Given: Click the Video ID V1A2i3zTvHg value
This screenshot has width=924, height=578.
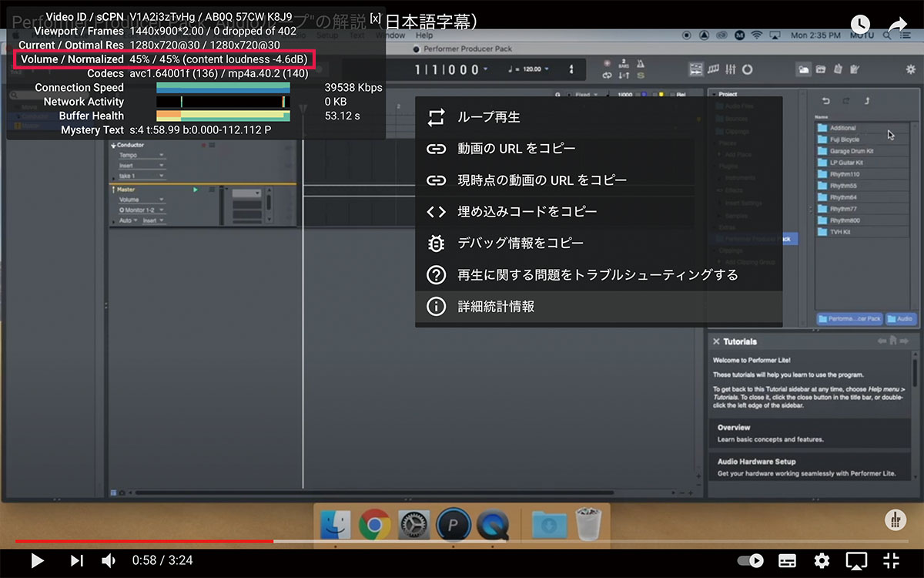Looking at the screenshot, I should point(164,16).
